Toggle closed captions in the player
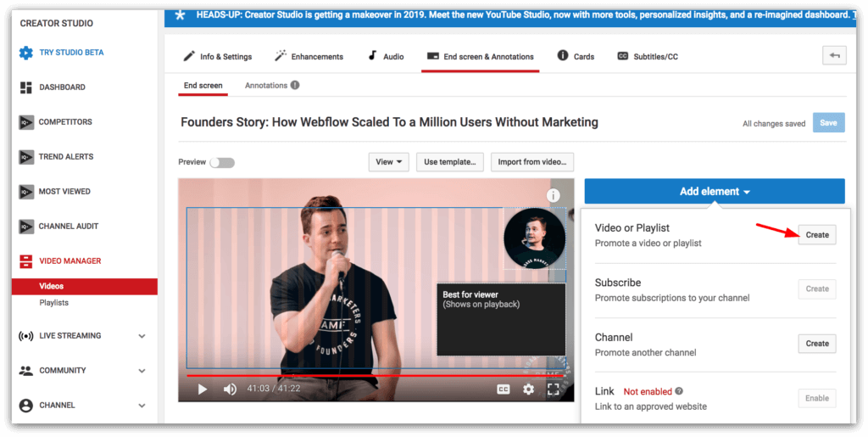This screenshot has width=868, height=437. [504, 389]
